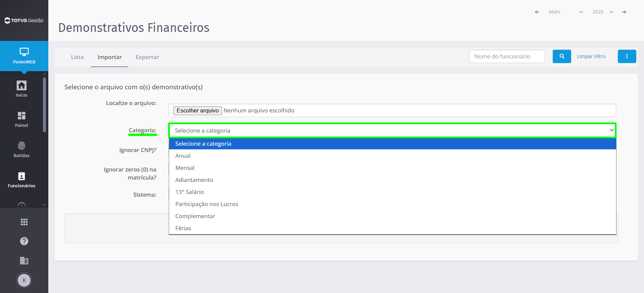Click the 'Nenhum arquivo escolhido' text
The image size is (644, 293).
click(x=259, y=110)
